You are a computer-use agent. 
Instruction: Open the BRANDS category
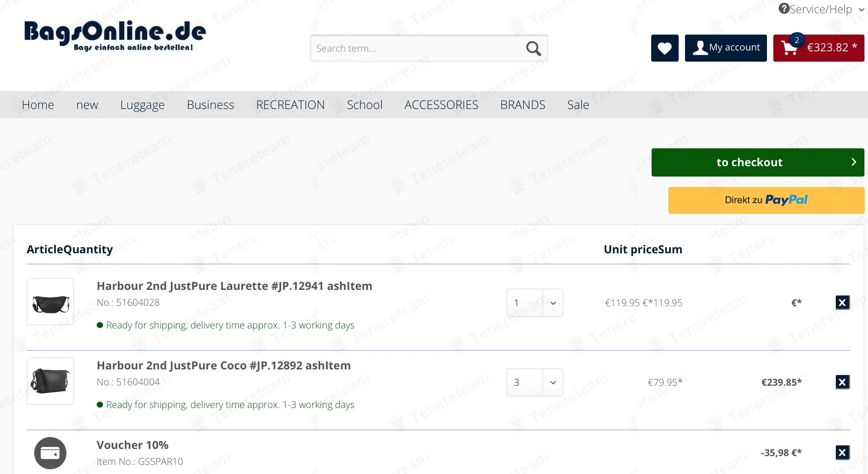coord(523,105)
